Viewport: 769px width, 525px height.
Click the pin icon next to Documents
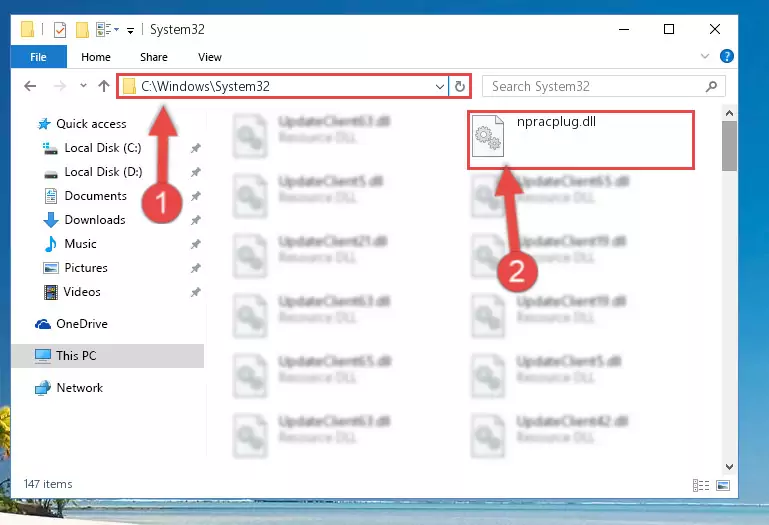coord(195,196)
